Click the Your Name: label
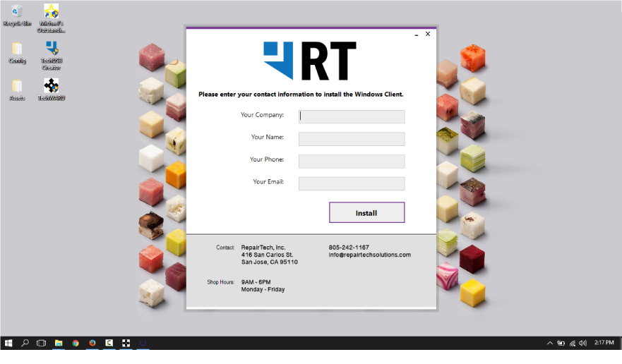 point(268,137)
